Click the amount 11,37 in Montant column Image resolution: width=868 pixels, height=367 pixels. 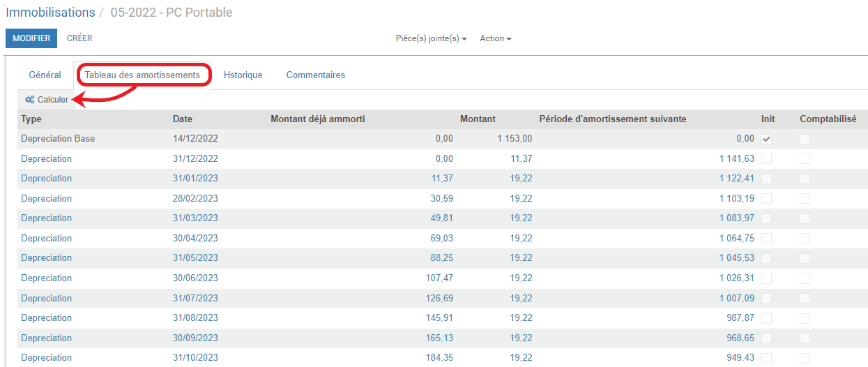click(521, 159)
